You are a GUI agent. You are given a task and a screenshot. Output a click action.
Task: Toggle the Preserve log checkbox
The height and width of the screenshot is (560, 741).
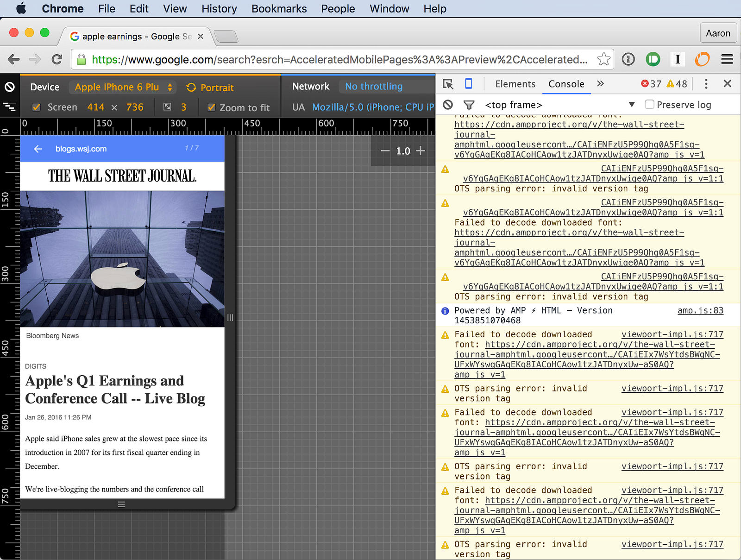point(649,105)
